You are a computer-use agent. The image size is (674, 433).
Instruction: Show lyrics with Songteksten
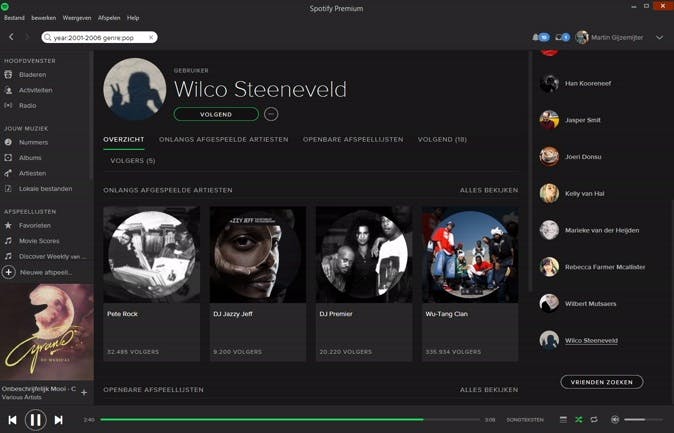[525, 420]
